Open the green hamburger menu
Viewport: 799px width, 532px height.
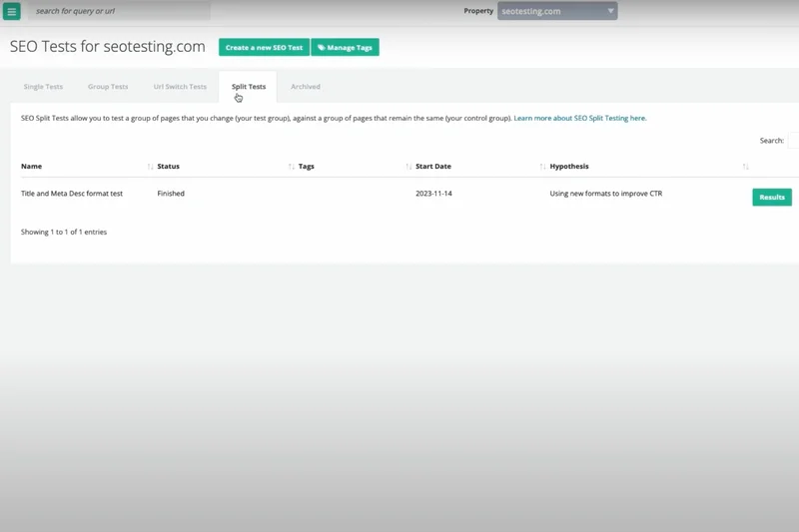[11, 11]
